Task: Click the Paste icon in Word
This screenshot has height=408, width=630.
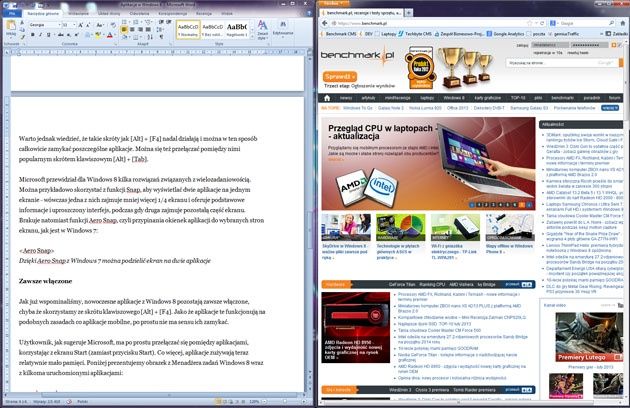Action: point(11,27)
